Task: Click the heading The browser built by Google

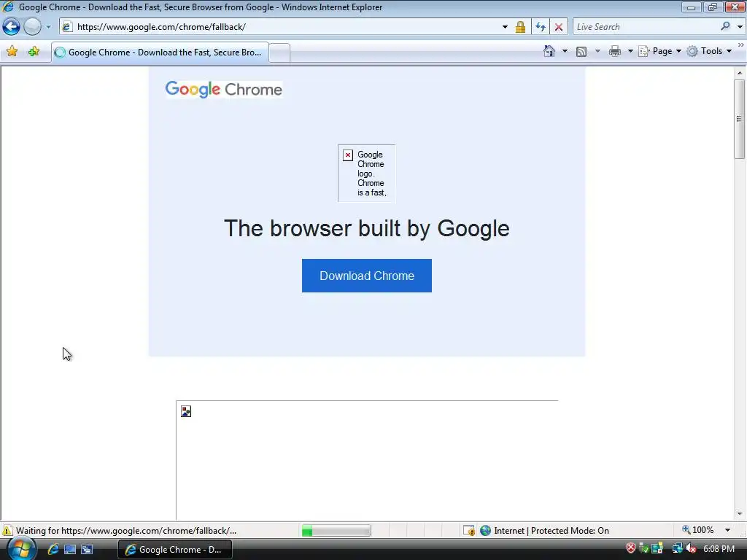Action: click(367, 228)
